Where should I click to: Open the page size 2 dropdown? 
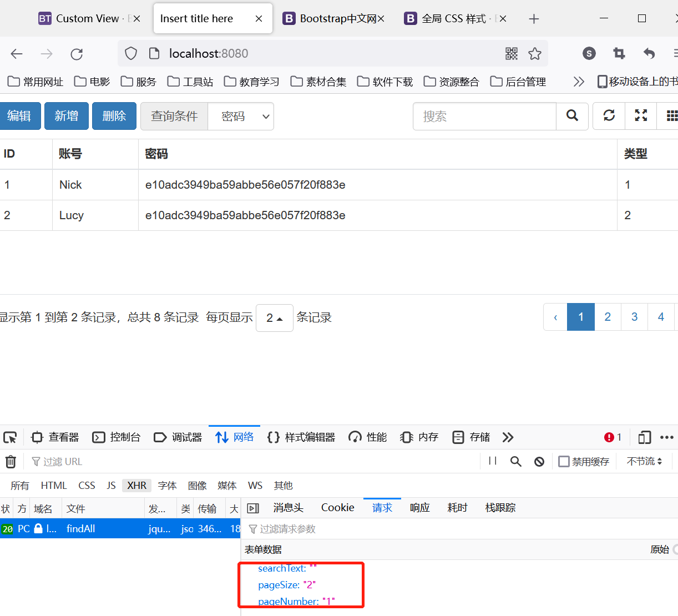275,318
